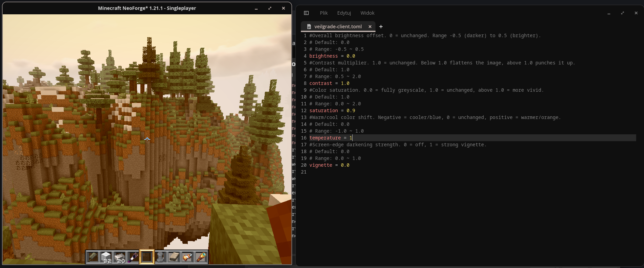Click the Minecraft NeoForge title bar text

coord(147,8)
